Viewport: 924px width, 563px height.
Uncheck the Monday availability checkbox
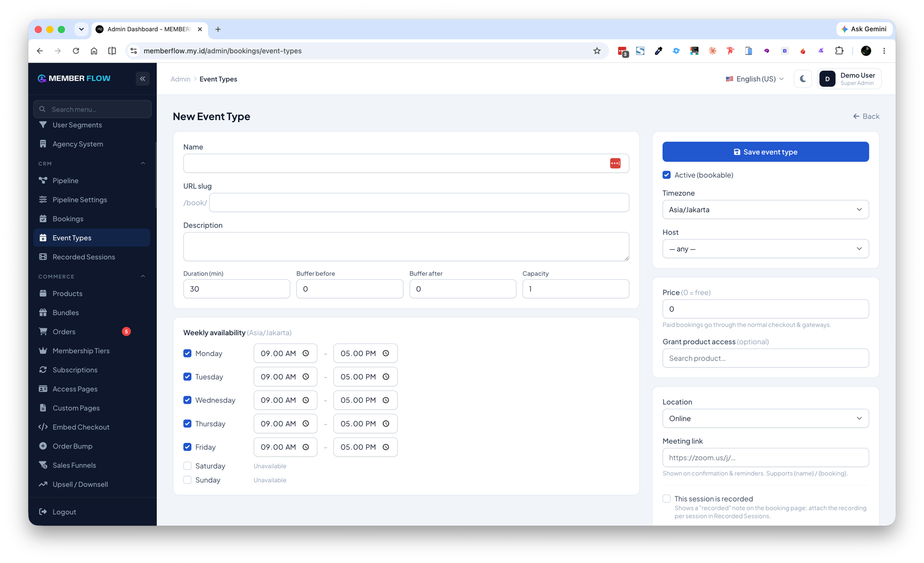tap(187, 353)
